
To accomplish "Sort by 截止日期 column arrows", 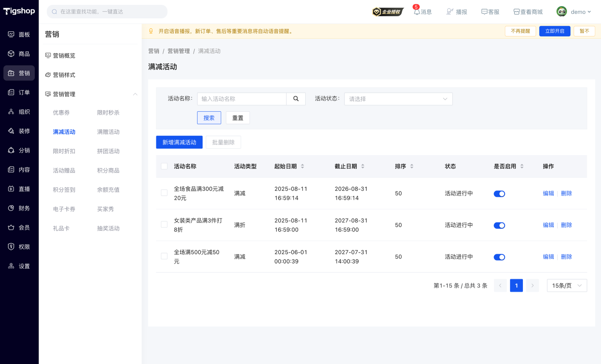I will coord(363,166).
